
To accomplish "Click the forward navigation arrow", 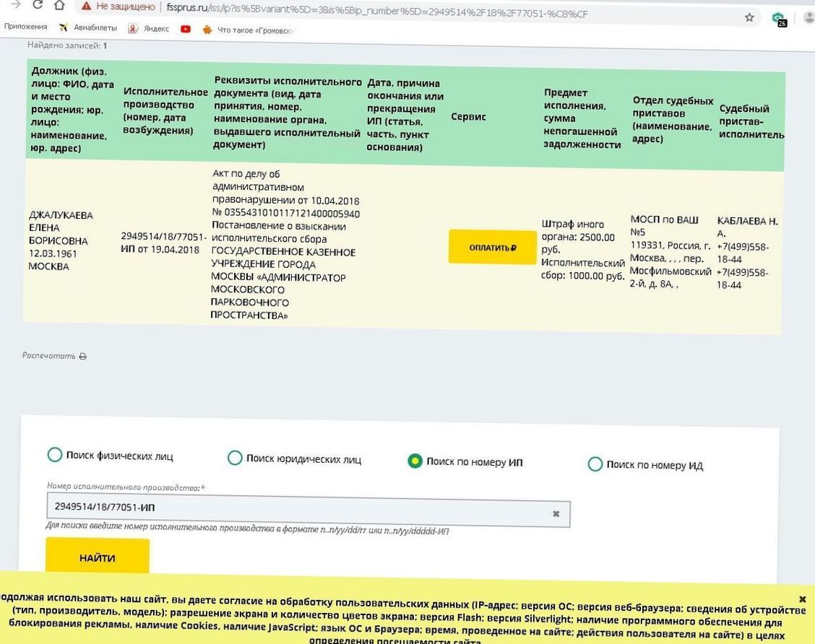I will pyautogui.click(x=16, y=4).
